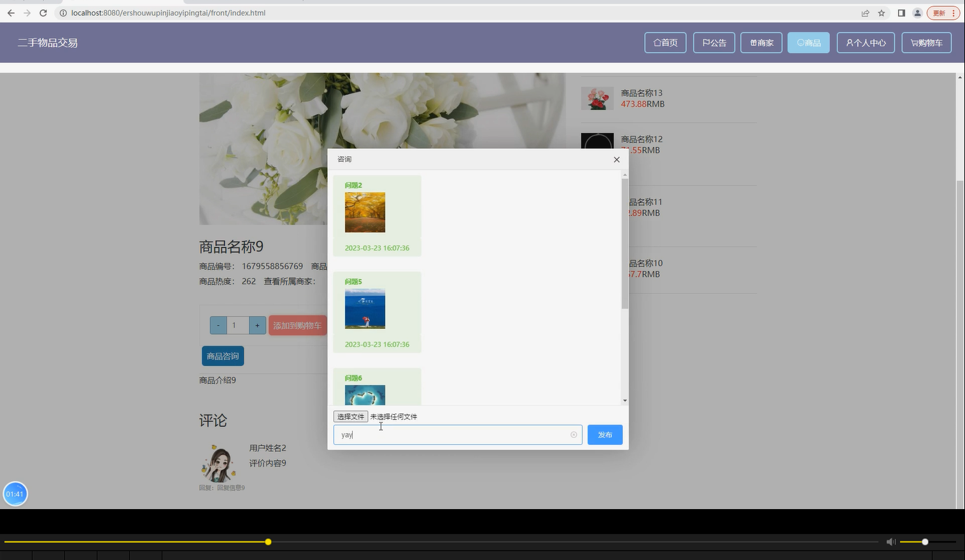Open 个人中心 via the person icon
This screenshot has width=965, height=560.
pyautogui.click(x=849, y=43)
